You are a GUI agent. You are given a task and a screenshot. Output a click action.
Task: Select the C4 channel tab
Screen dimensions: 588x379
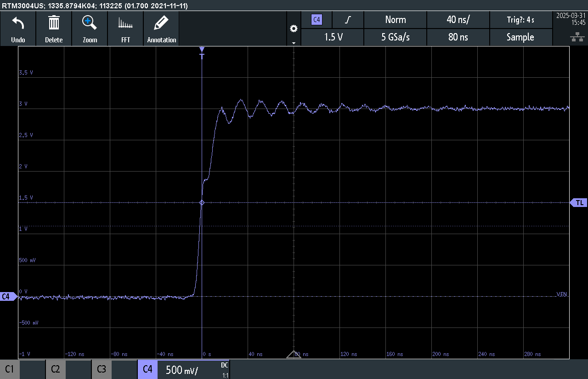tap(147, 369)
